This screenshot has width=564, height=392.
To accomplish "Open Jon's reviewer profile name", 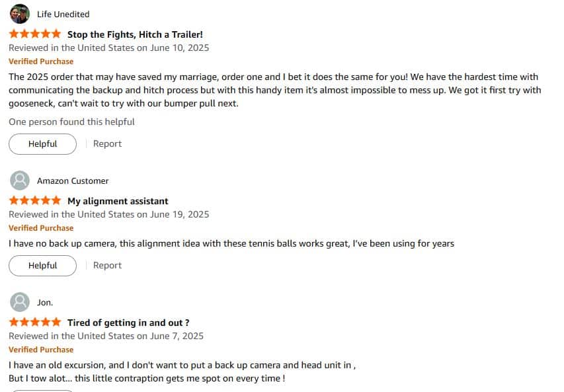I will (45, 303).
